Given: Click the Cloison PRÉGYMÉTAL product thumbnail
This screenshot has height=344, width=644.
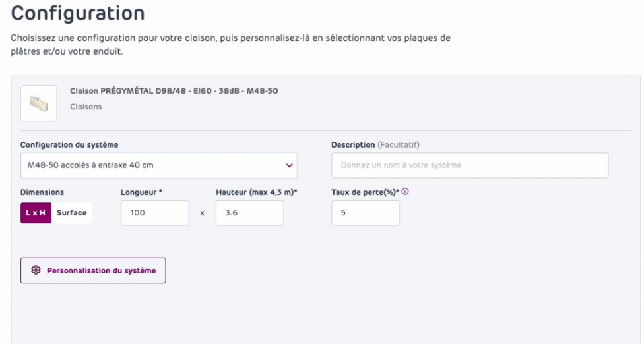Looking at the screenshot, I should pos(39,103).
